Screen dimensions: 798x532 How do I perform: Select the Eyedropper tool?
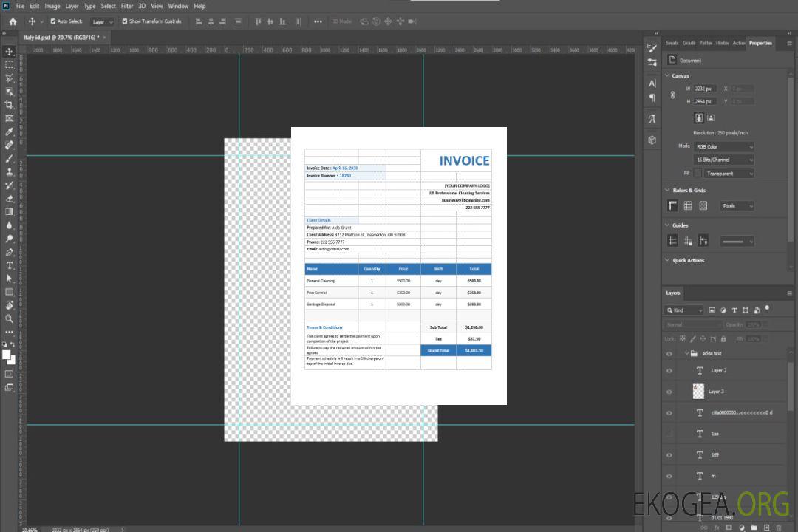pos(9,132)
